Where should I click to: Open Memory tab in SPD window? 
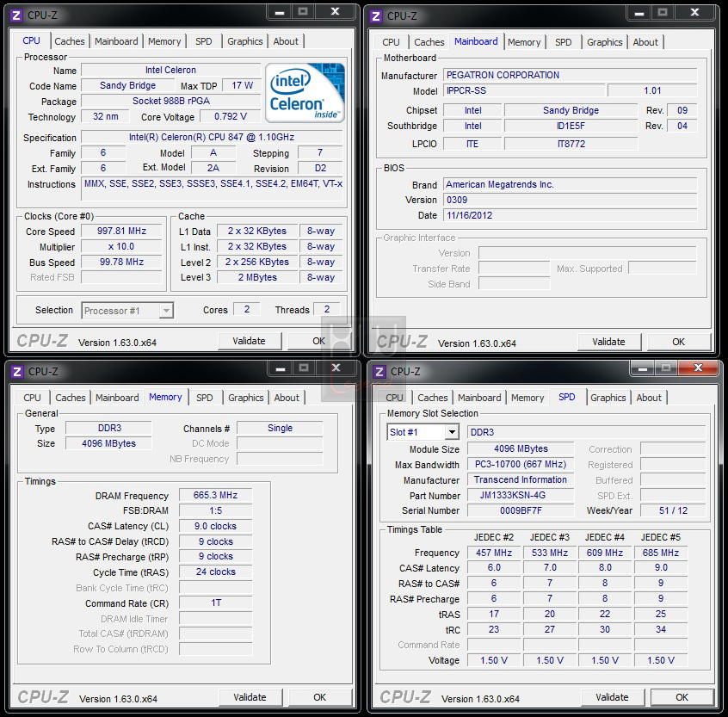[527, 398]
